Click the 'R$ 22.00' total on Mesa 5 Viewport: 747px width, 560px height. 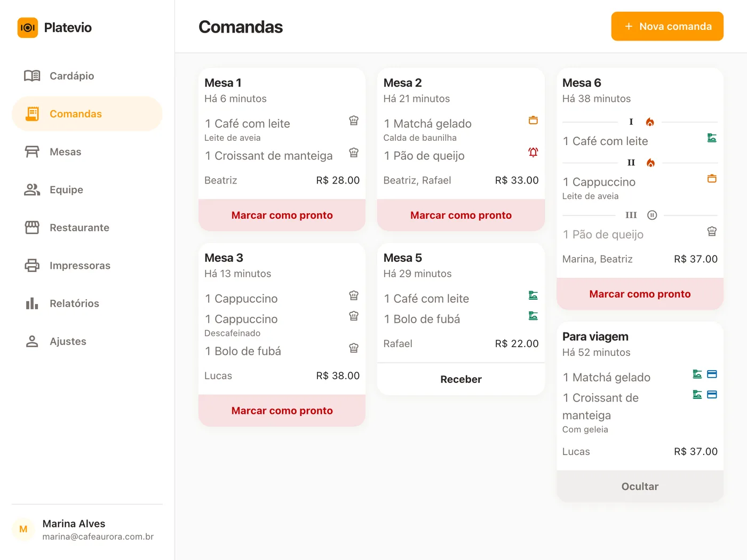[x=516, y=344]
